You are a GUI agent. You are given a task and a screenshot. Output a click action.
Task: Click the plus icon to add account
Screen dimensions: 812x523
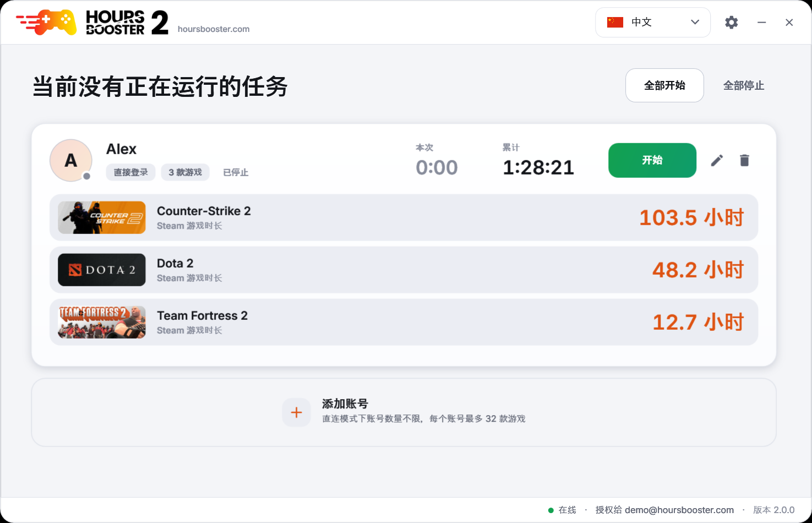pyautogui.click(x=296, y=412)
